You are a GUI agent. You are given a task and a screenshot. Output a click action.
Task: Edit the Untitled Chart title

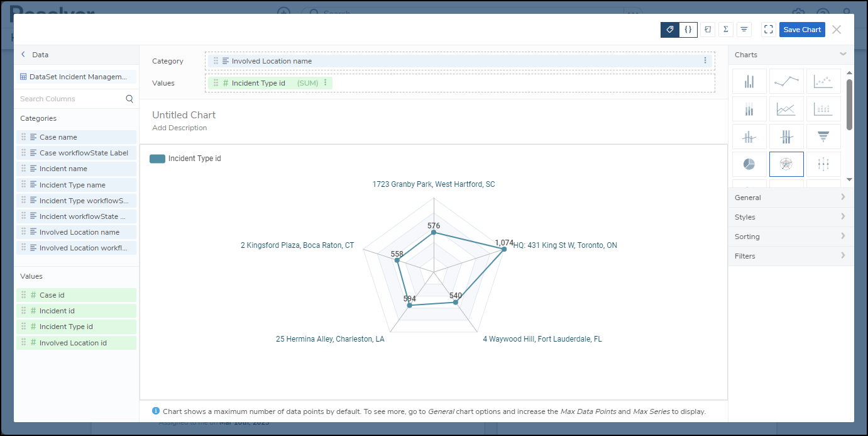pos(184,115)
